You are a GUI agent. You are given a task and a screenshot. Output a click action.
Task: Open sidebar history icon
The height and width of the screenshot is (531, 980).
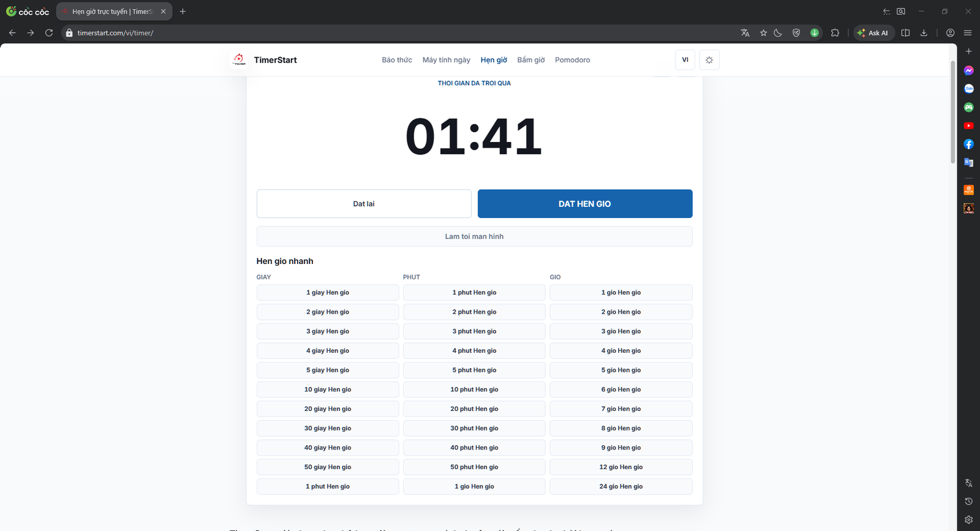click(x=968, y=501)
